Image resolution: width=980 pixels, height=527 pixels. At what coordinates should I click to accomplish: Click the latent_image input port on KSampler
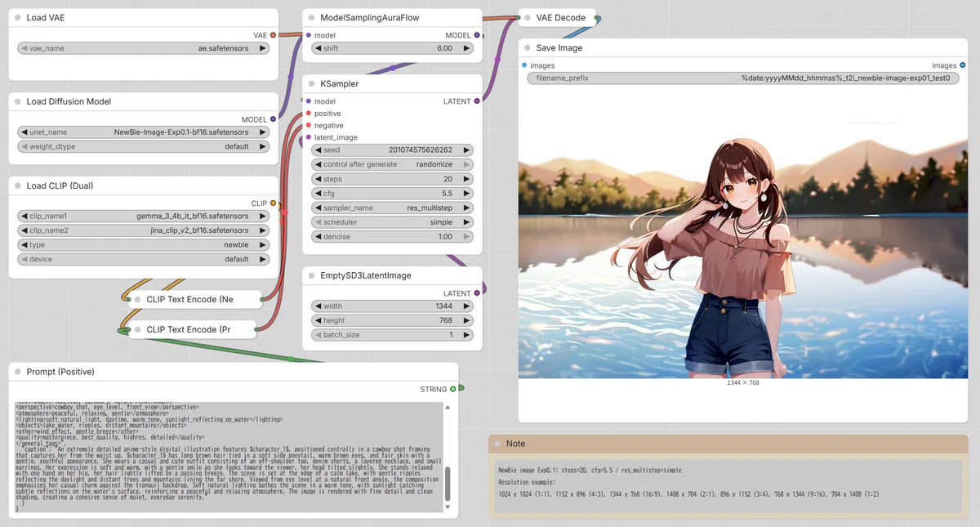click(308, 137)
